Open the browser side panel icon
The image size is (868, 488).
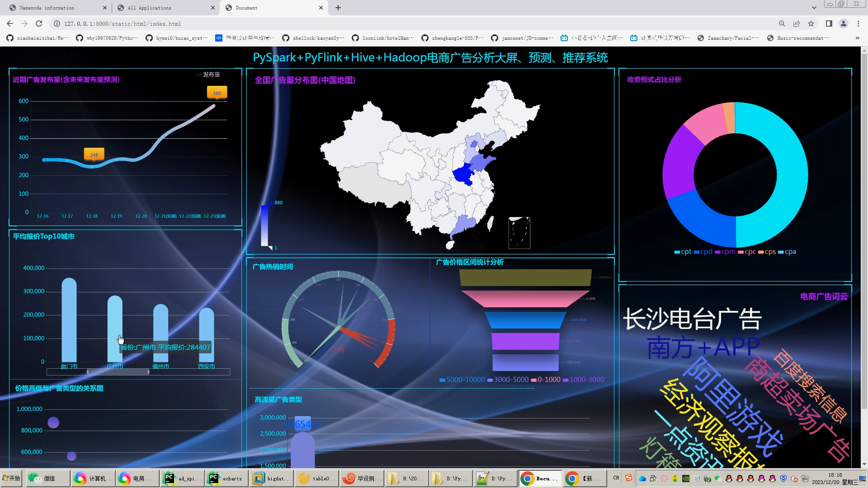point(829,23)
